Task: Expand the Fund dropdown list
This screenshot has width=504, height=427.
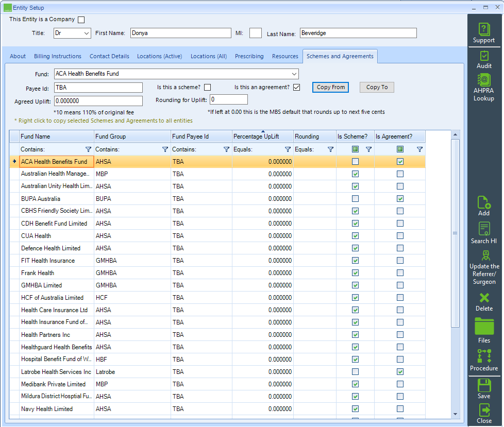Action: 294,74
